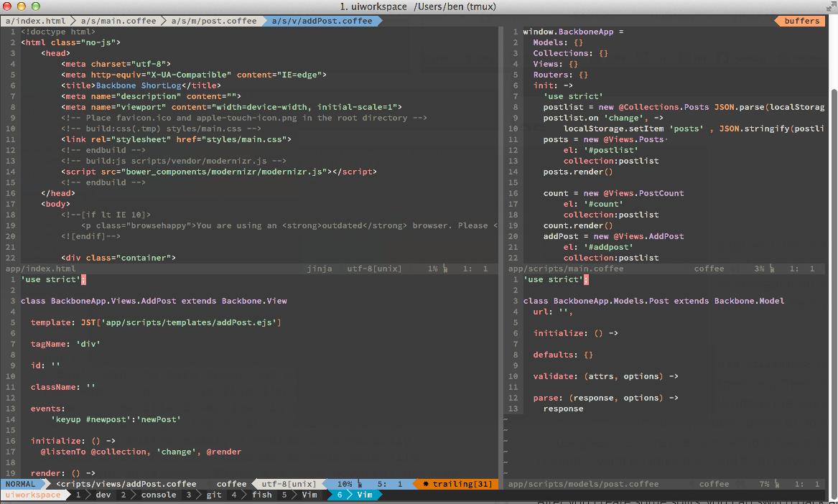Click the orange buffers label
Screen dimensions: 838x504
(801, 21)
